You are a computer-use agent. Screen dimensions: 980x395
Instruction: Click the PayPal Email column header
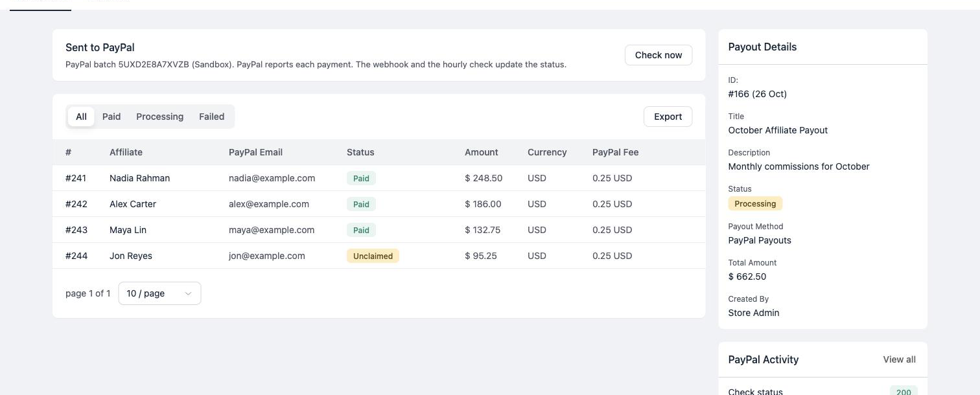pyautogui.click(x=255, y=152)
